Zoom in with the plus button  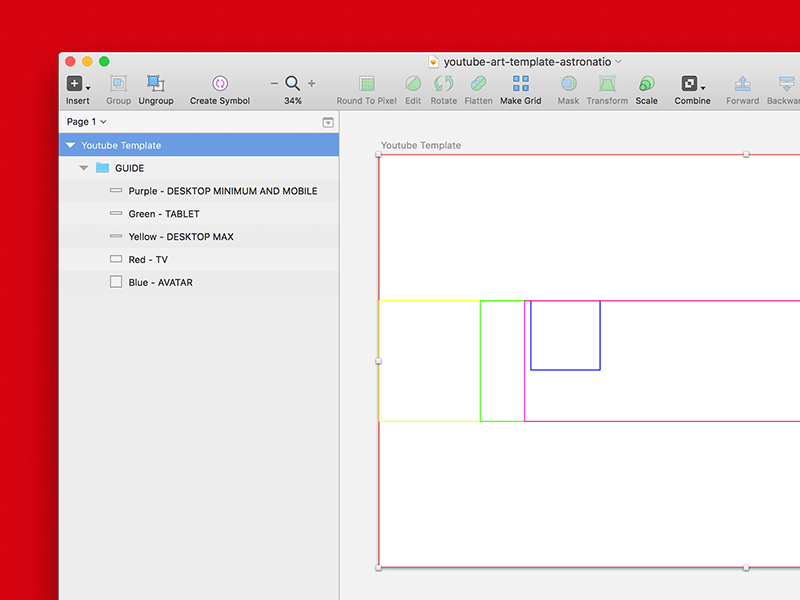[x=312, y=83]
